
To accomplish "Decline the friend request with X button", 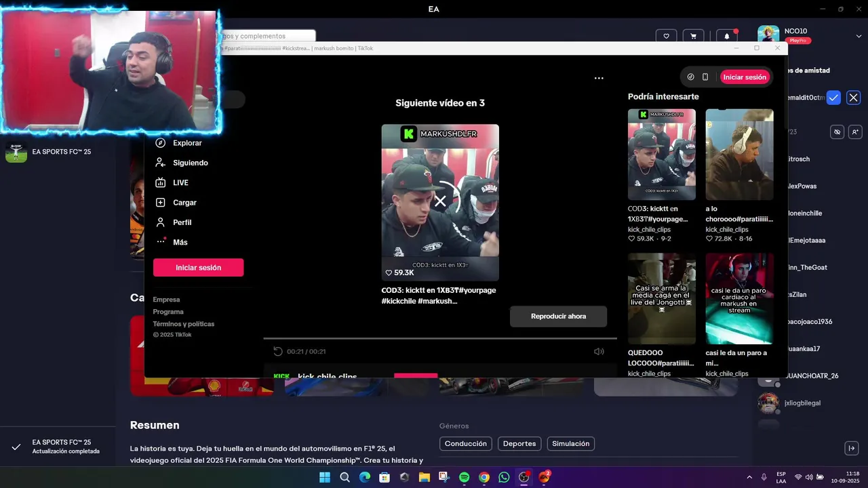I will click(x=854, y=98).
